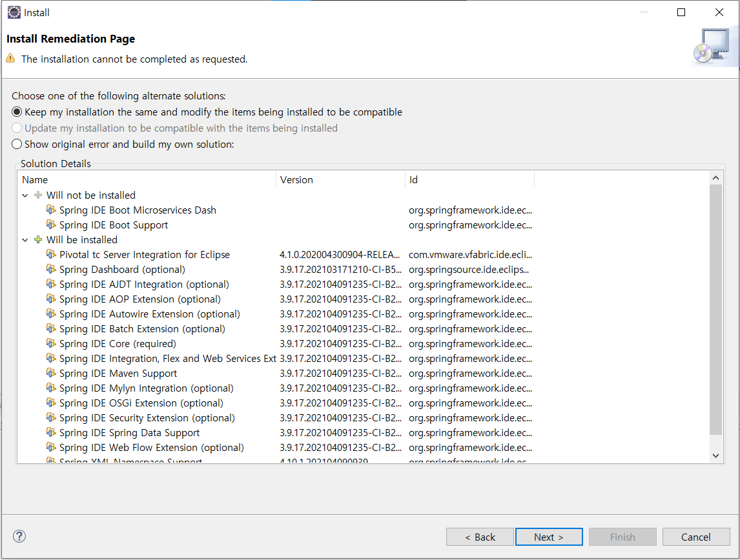Open help with the question mark icon
Viewport: 740px width, 560px height.
(x=19, y=536)
